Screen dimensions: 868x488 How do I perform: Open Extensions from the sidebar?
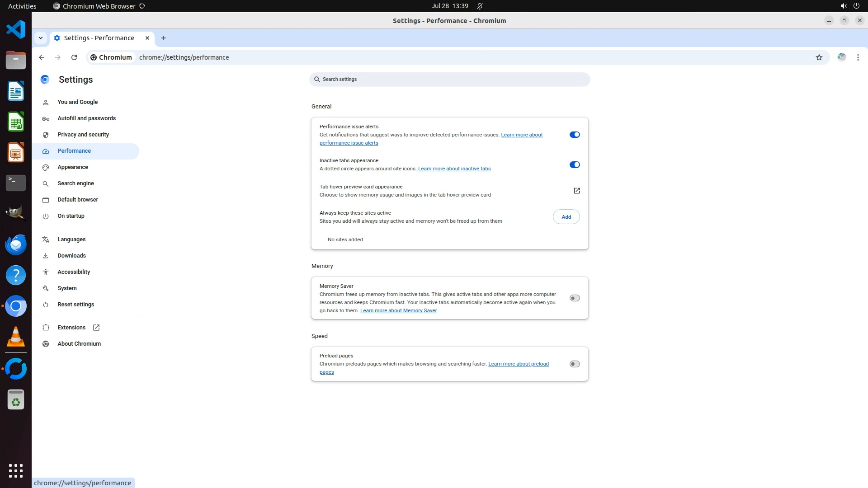click(71, 328)
